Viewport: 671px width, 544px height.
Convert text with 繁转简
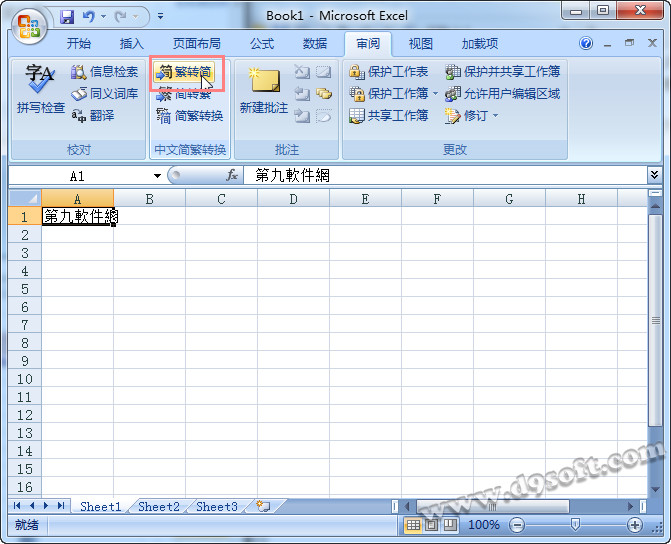click(184, 72)
